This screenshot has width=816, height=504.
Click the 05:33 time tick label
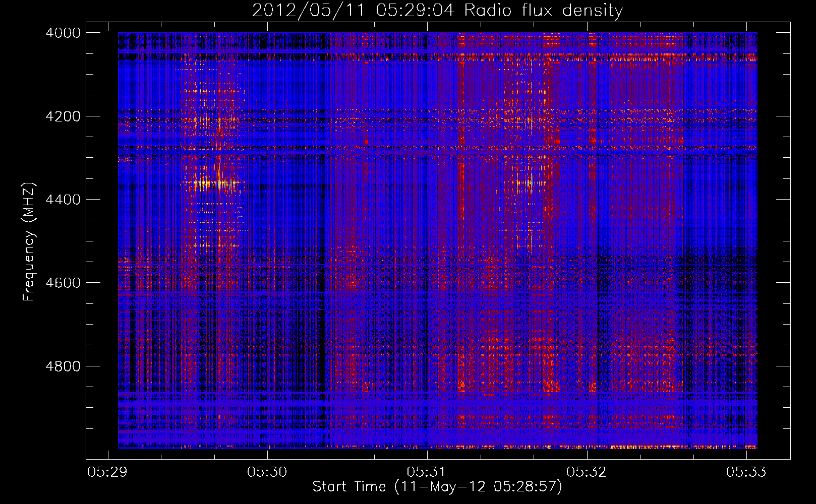point(746,472)
